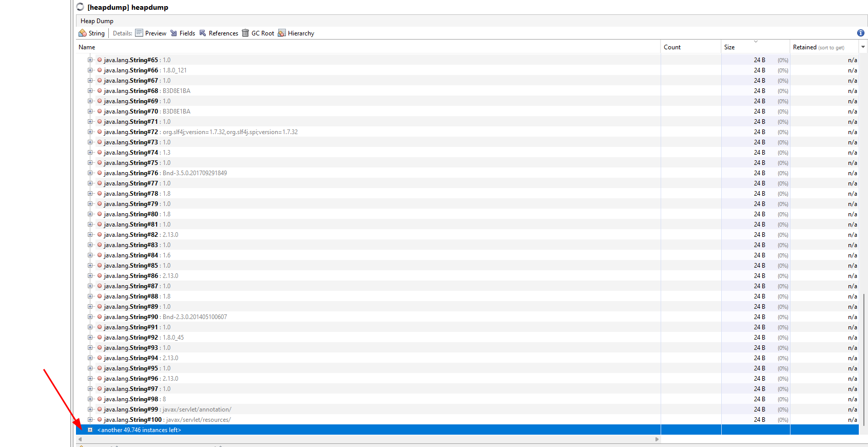Expand the java.lang.String#100 node

click(90, 420)
